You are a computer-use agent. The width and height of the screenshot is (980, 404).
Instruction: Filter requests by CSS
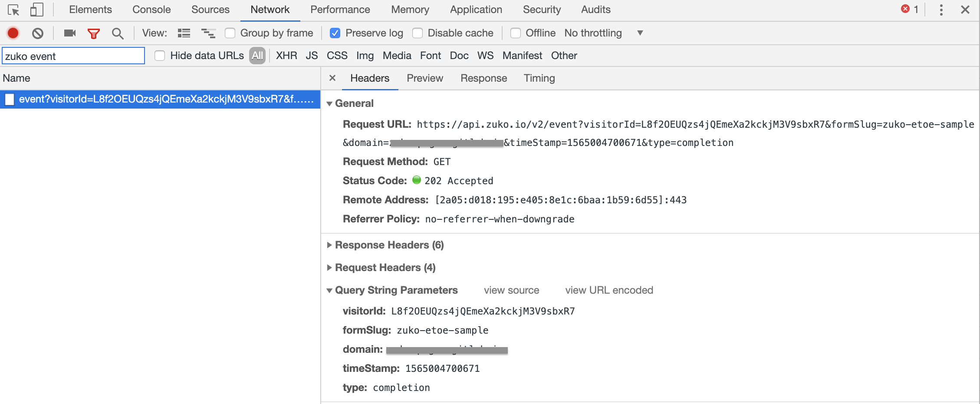337,56
